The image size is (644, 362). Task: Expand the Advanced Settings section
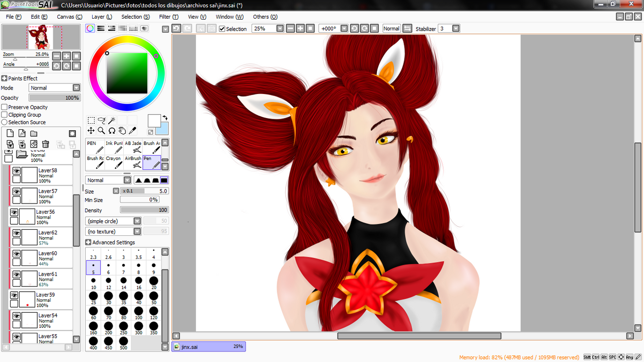click(89, 242)
